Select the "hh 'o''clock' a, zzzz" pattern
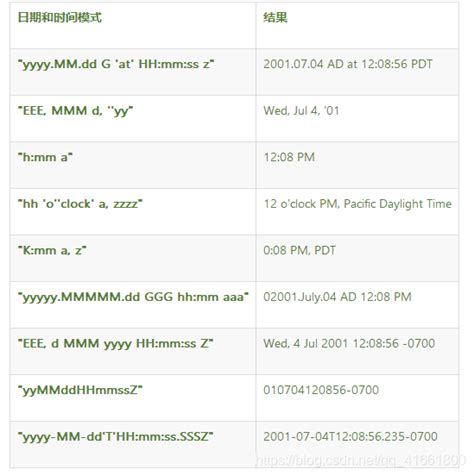 80,204
